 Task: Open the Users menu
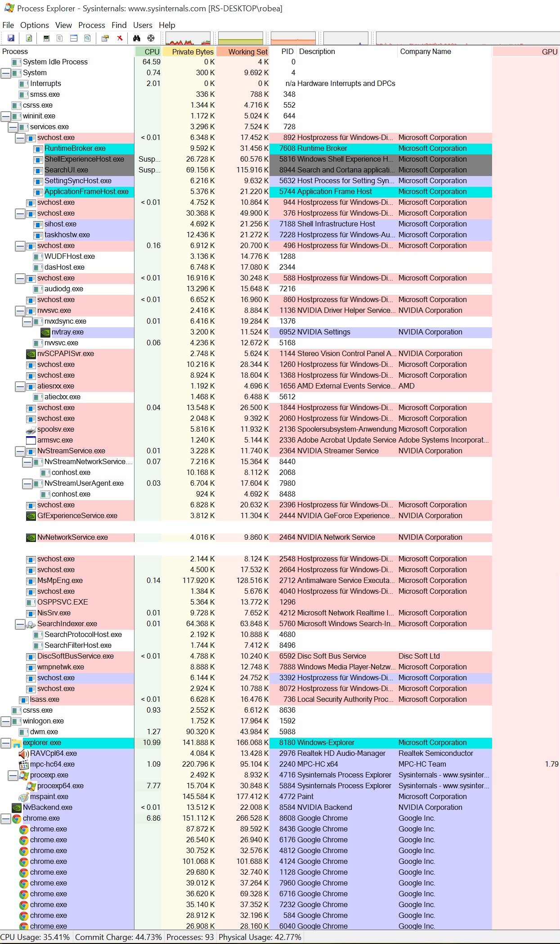pos(143,25)
